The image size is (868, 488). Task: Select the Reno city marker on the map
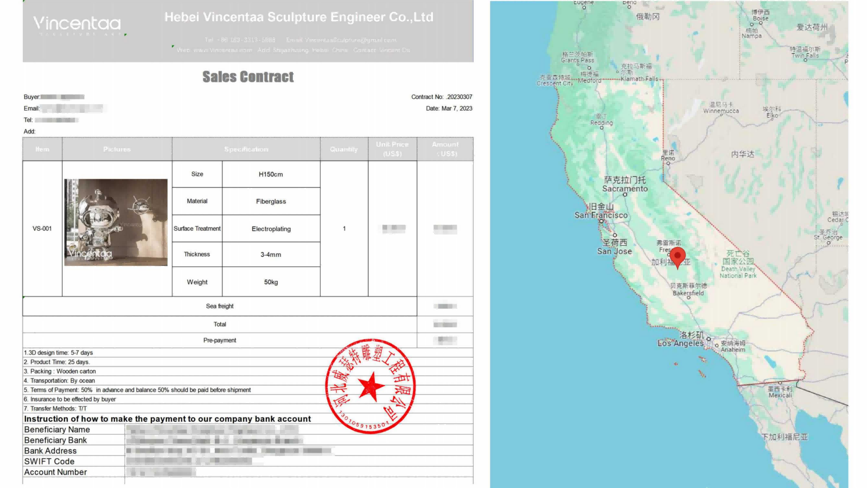[x=668, y=163]
